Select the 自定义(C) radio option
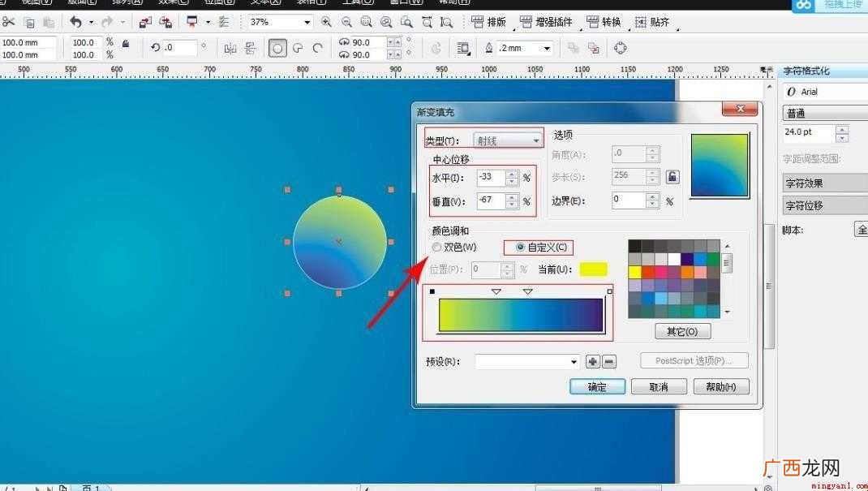This screenshot has height=491, width=868. coord(520,247)
